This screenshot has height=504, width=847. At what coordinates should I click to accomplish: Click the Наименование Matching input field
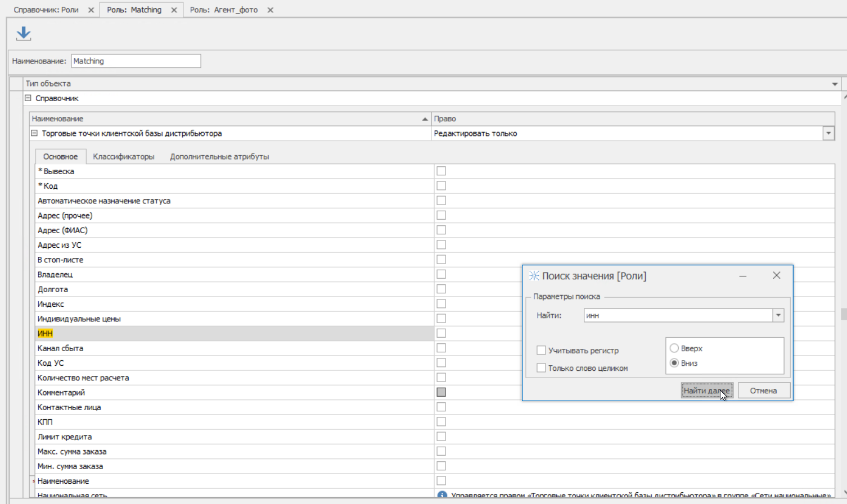[x=136, y=61]
